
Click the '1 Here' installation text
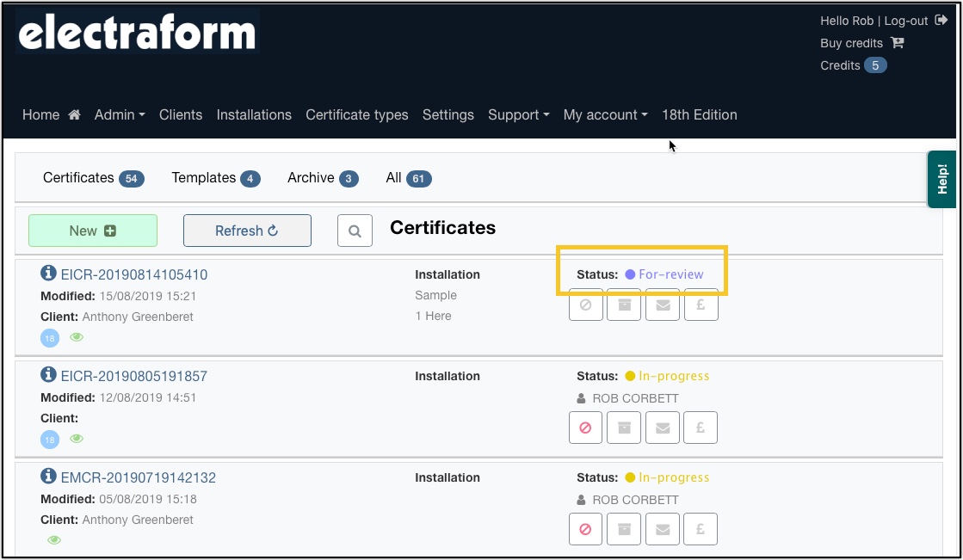pyautogui.click(x=433, y=316)
